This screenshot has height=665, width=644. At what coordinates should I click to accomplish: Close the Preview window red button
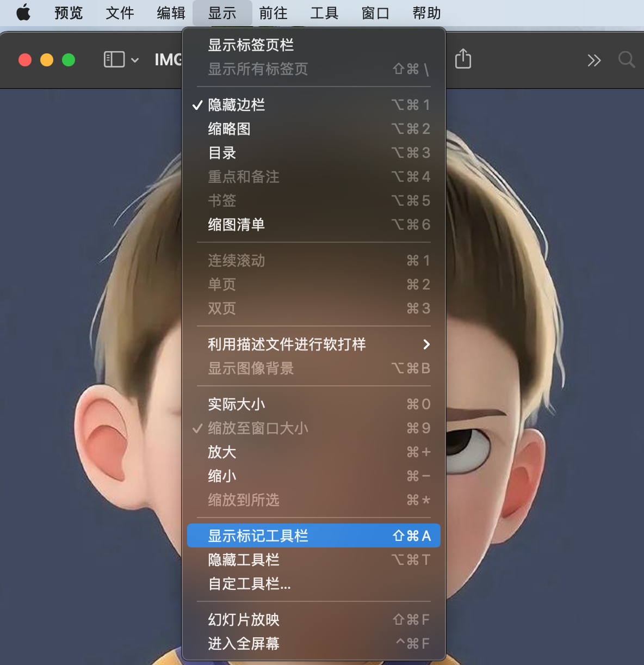[25, 60]
